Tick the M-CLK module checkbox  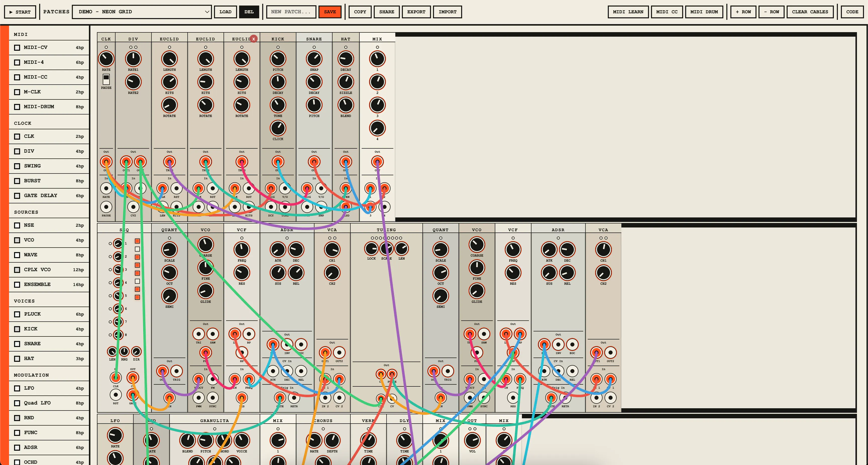pos(17,92)
